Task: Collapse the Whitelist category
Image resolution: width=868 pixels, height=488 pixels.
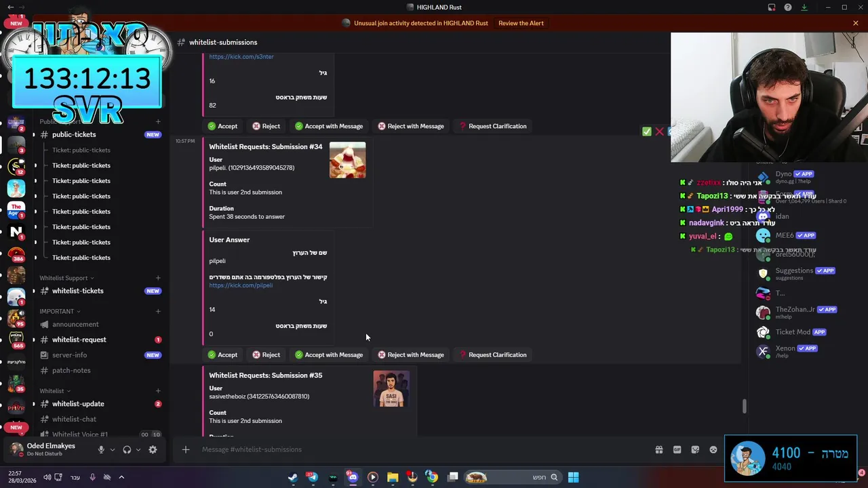Action: [x=54, y=391]
